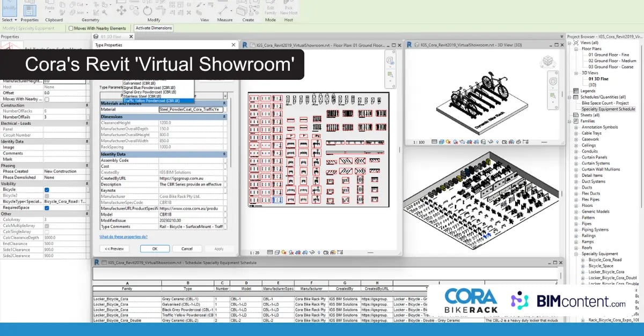Toggle the CalcSingleArray checkbox

47,232
